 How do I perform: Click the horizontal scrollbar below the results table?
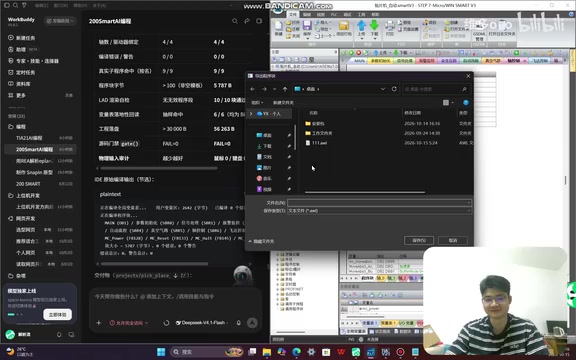click(159, 168)
